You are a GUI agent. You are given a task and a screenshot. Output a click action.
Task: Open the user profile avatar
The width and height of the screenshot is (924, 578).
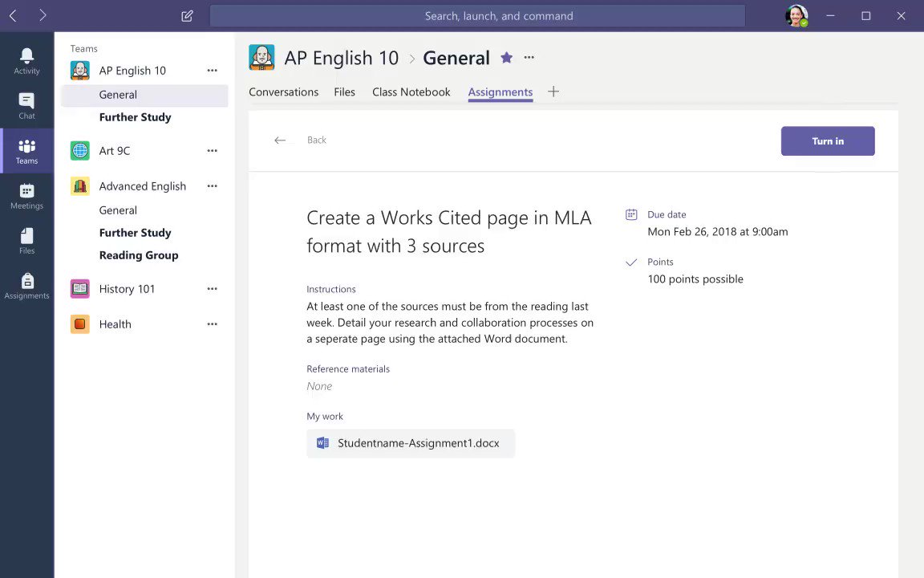pyautogui.click(x=796, y=16)
